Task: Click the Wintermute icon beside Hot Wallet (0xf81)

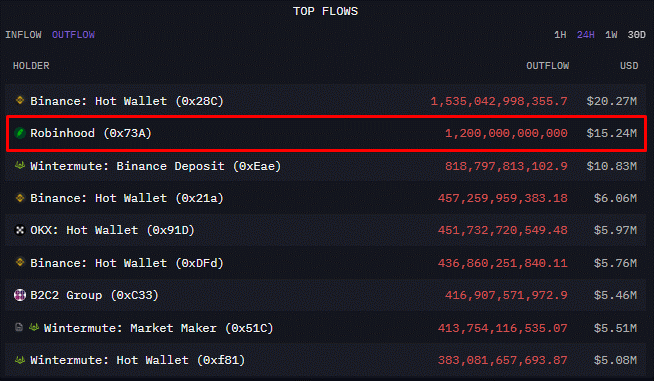Action: [20, 360]
